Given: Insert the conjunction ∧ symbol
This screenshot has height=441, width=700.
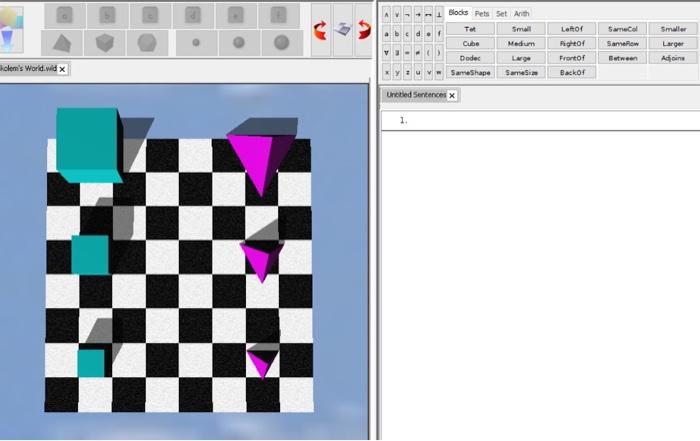Looking at the screenshot, I should 387,15.
